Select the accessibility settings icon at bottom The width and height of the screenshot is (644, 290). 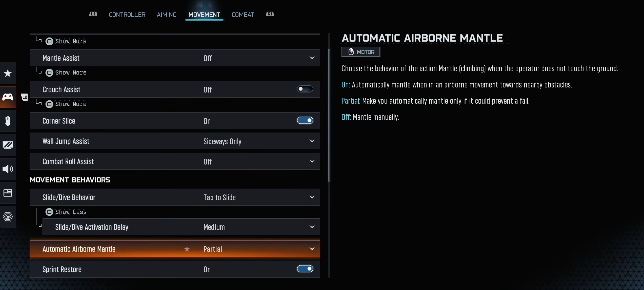[x=8, y=217]
